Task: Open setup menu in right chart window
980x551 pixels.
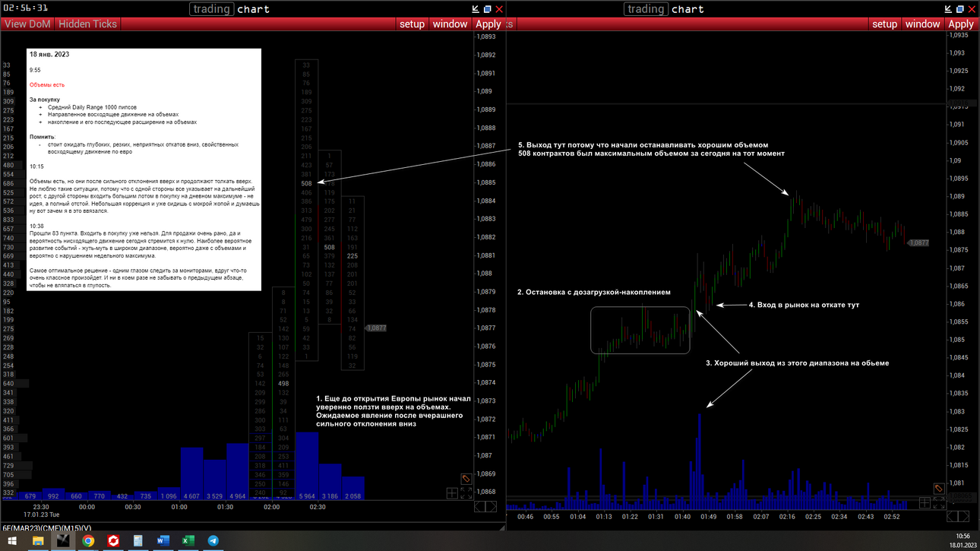Action: [885, 24]
